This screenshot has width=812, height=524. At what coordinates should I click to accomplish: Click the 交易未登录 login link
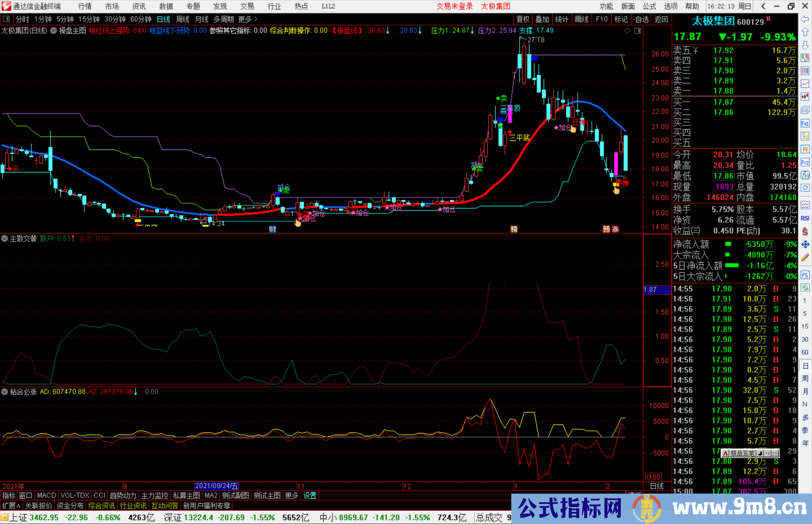click(x=455, y=6)
